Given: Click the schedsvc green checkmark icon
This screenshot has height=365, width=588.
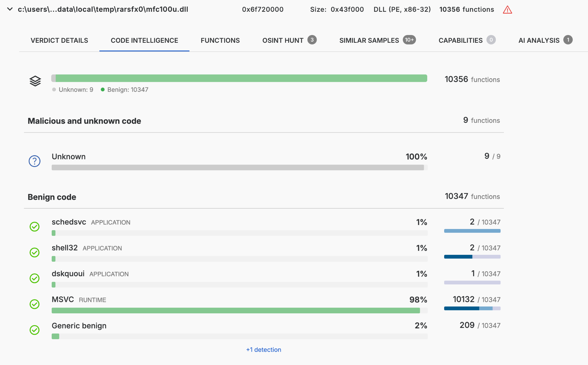Looking at the screenshot, I should pyautogui.click(x=34, y=227).
